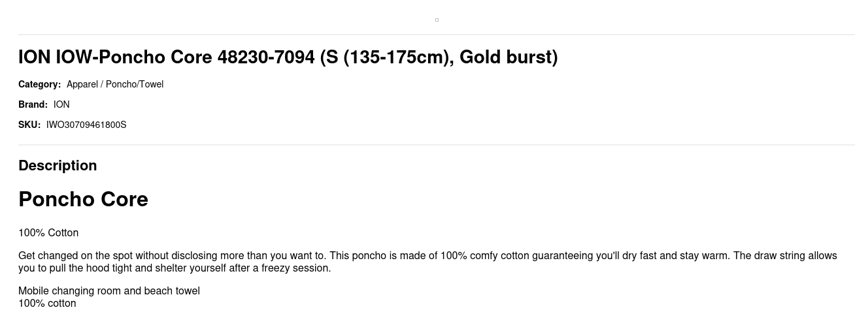The width and height of the screenshot is (868, 329).
Task: Click "Mobile changing room and beach towel"
Action: point(109,291)
